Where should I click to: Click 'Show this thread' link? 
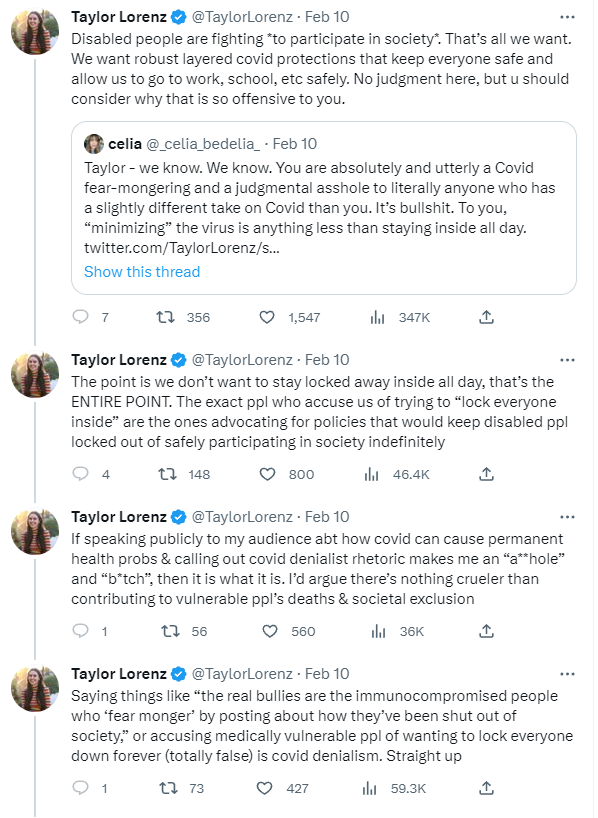[142, 272]
